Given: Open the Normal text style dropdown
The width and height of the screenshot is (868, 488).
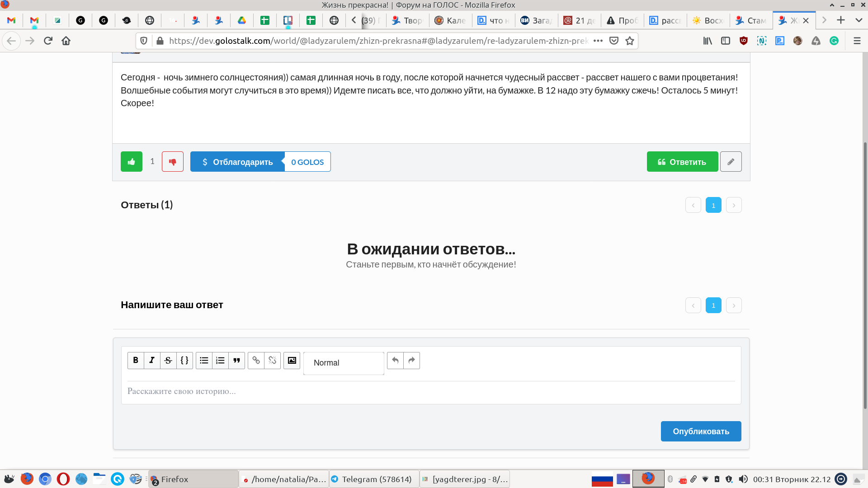Looking at the screenshot, I should pos(344,363).
